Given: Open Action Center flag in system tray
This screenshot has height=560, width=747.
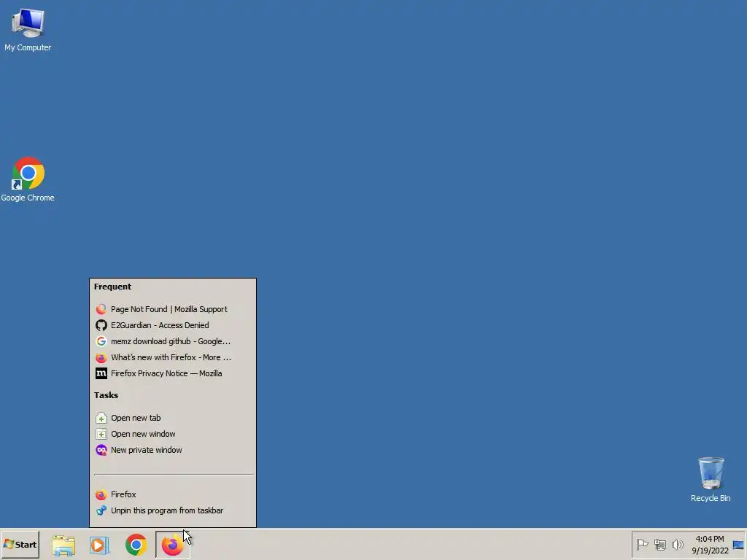Looking at the screenshot, I should coord(642,544).
